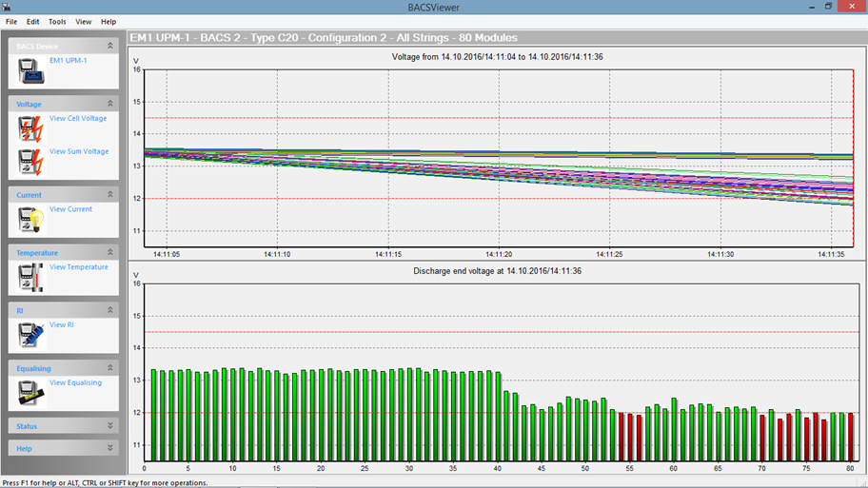The width and height of the screenshot is (868, 488).
Task: Open the View Cell Voltage link
Action: click(x=78, y=119)
